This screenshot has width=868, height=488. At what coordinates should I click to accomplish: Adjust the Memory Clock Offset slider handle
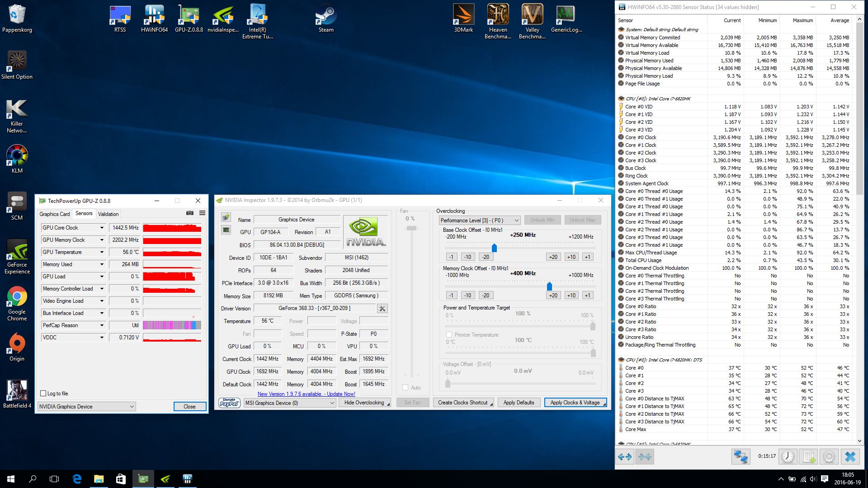pos(549,286)
